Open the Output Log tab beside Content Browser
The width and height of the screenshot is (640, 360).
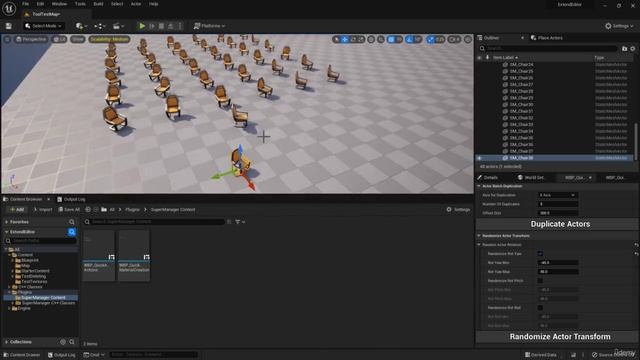[71, 199]
